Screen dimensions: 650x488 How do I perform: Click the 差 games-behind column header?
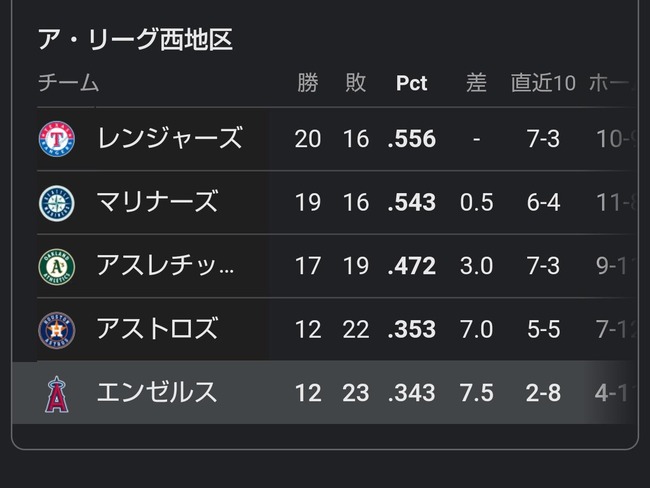pos(476,83)
